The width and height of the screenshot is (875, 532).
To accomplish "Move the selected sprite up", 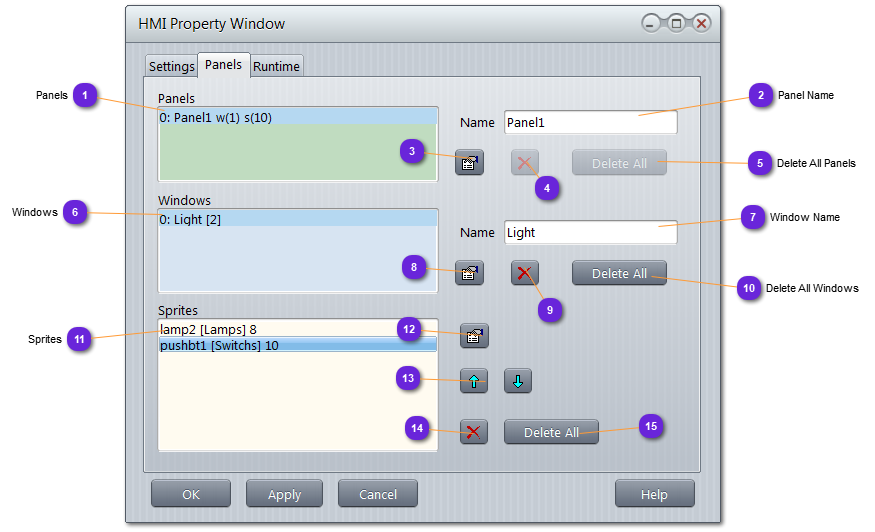I will pyautogui.click(x=474, y=381).
